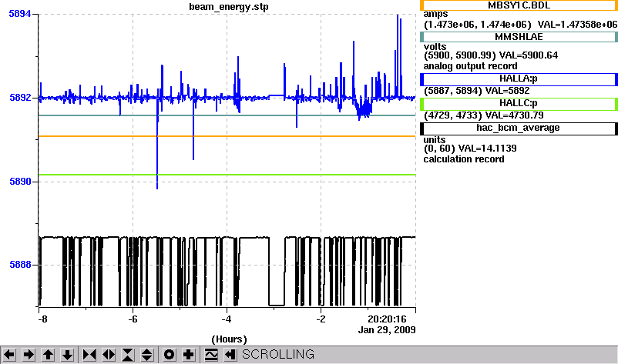Select the MMSHLAE curve legend

pyautogui.click(x=519, y=37)
